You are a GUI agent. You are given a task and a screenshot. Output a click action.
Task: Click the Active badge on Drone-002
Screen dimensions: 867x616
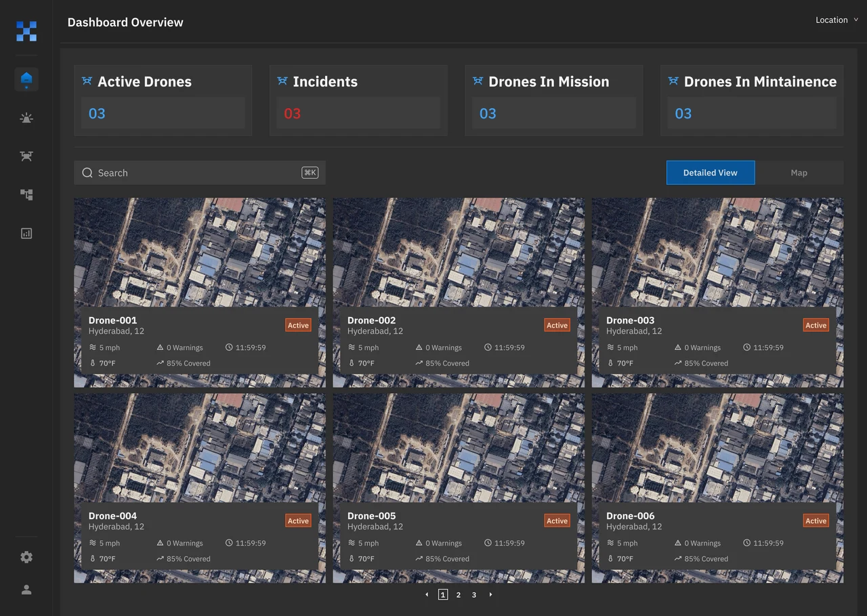[557, 325]
